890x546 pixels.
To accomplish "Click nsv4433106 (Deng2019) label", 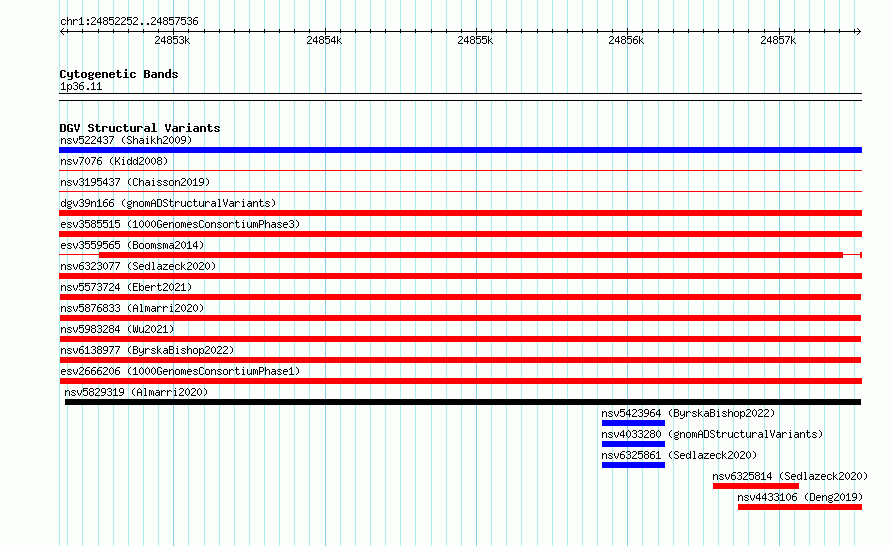I will click(x=800, y=497).
